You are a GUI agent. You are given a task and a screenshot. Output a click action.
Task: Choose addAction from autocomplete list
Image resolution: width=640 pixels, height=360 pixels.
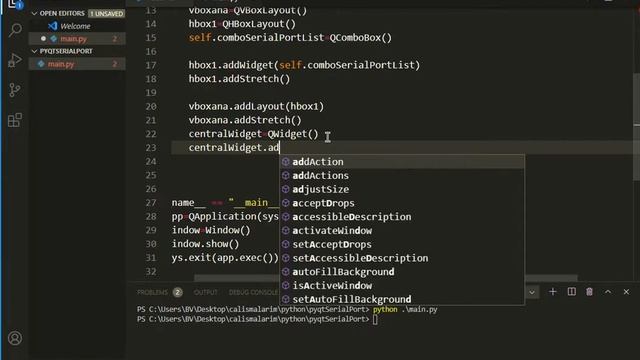(402, 162)
